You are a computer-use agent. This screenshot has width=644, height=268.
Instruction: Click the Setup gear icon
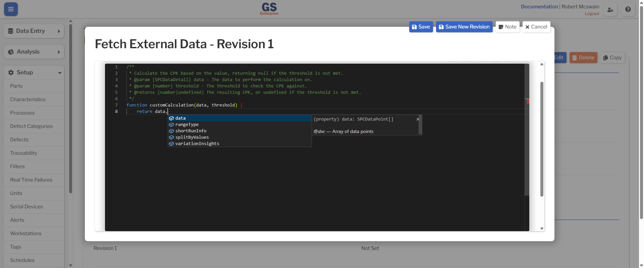pos(11,72)
